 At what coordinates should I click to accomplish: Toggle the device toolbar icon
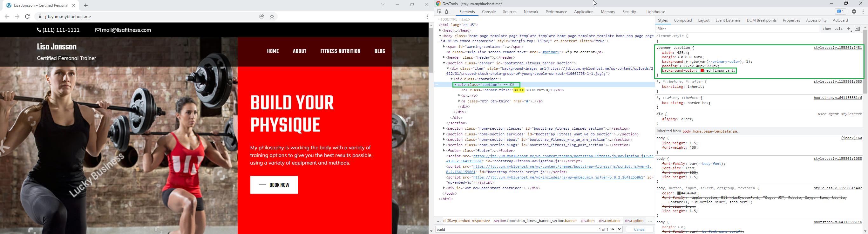[x=448, y=12]
